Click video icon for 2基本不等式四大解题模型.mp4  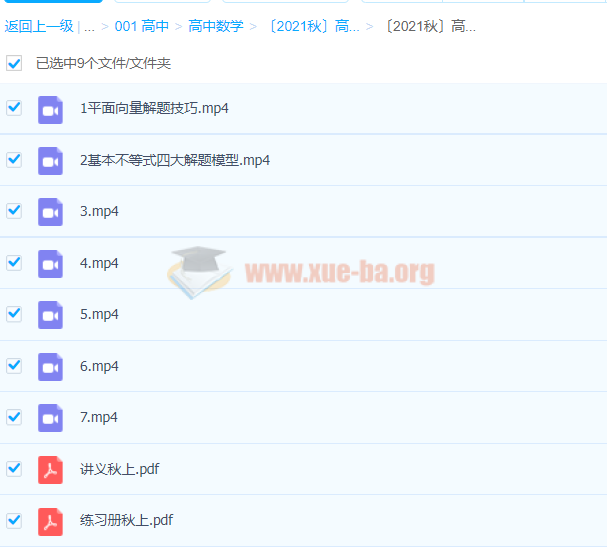pyautogui.click(x=50, y=160)
